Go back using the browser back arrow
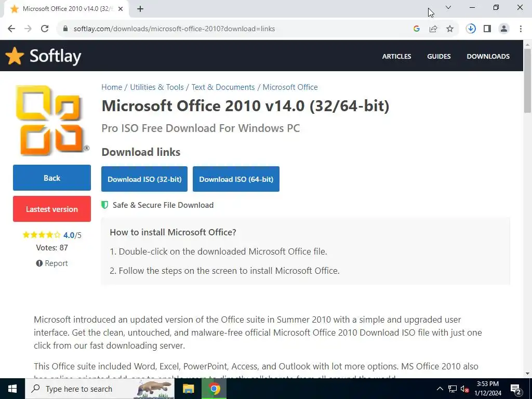This screenshot has height=399, width=532. (x=11, y=29)
